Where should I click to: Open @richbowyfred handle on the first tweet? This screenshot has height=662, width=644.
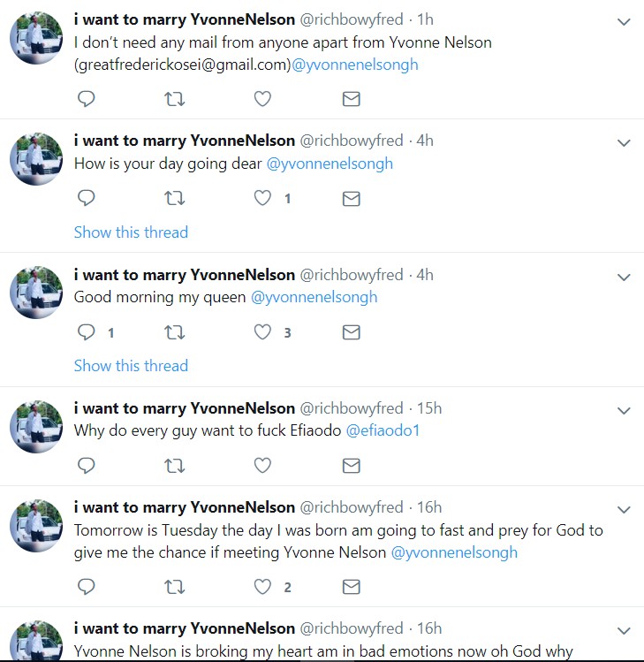coord(352,19)
